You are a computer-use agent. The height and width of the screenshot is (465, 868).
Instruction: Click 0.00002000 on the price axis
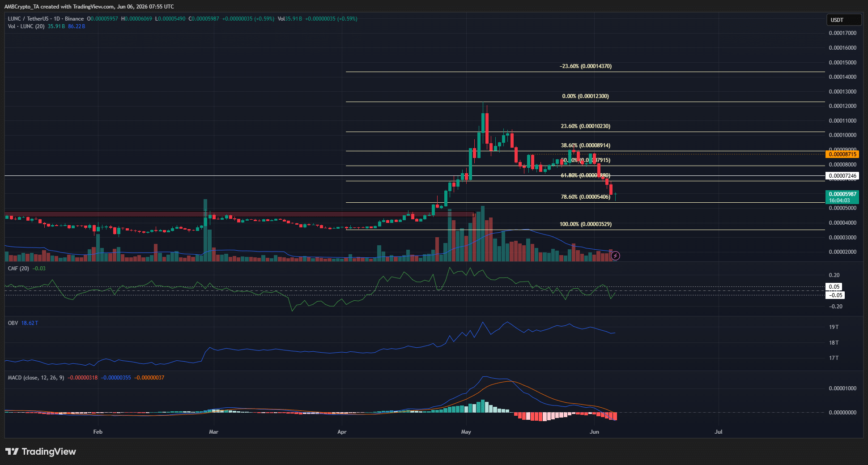point(842,252)
